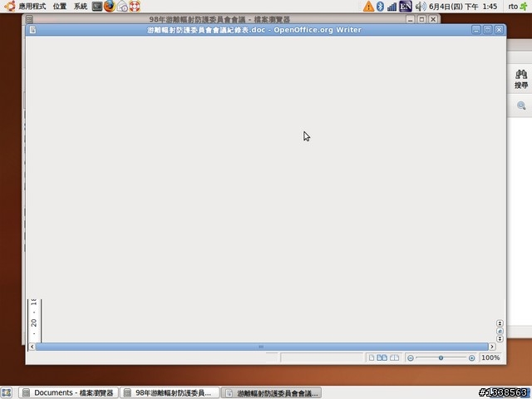The image size is (532, 399).
Task: Click the orange warning notification icon
Action: 368,6
